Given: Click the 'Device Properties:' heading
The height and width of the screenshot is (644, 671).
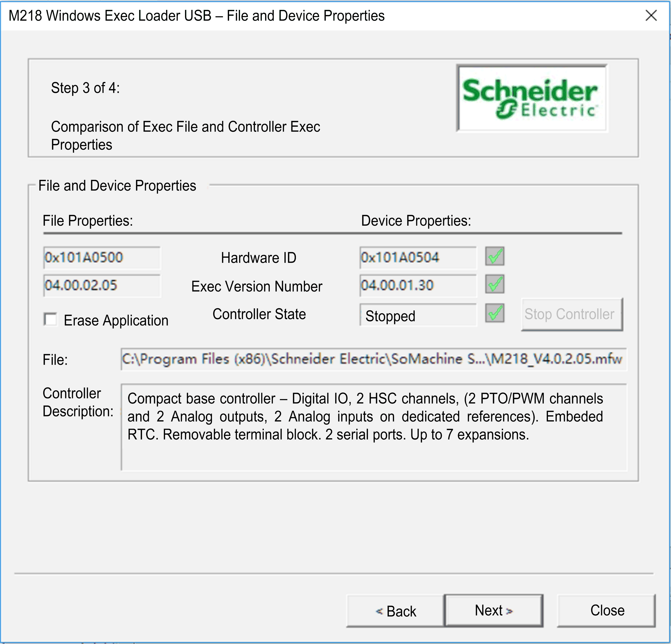Looking at the screenshot, I should coord(416,221).
